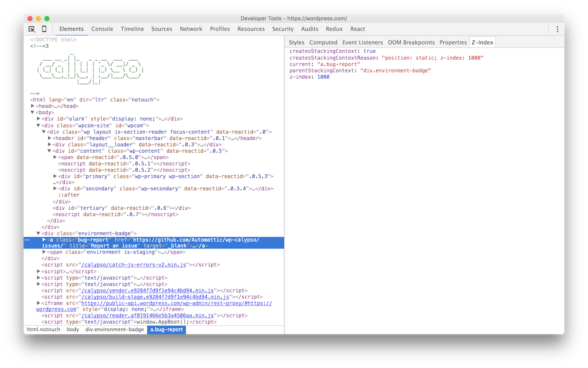588x368 pixels.
Task: Click the ellipsis beside the selected bug-report node
Action: click(x=27, y=240)
